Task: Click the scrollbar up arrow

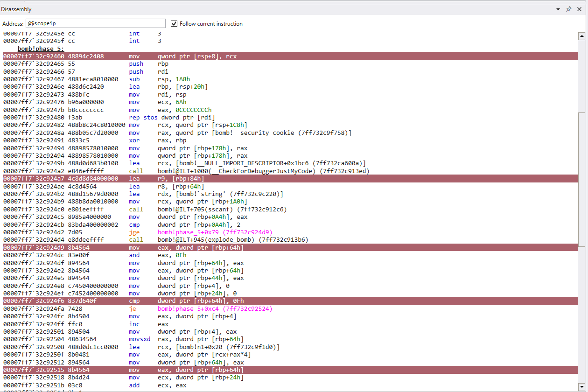Action: 581,36
